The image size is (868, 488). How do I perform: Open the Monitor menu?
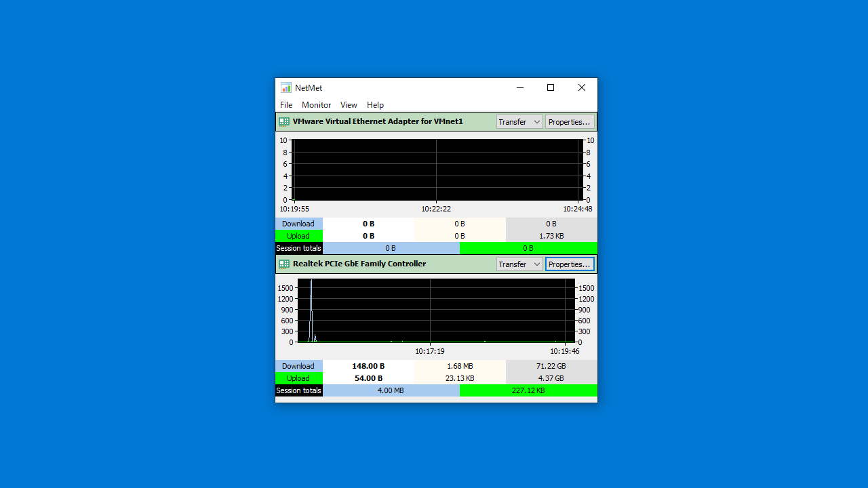tap(316, 105)
